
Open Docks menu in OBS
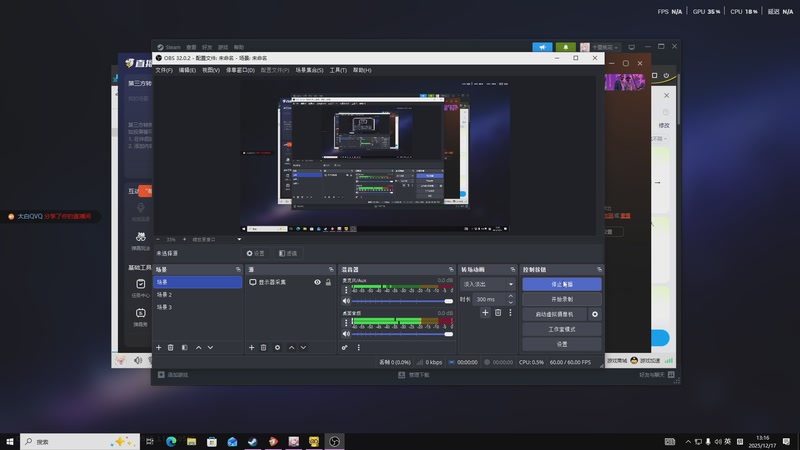240,70
